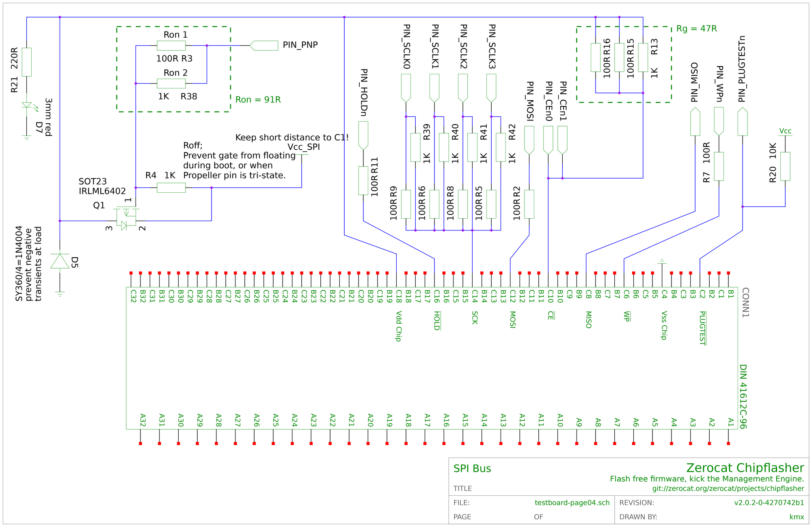Click the MISO pin label at C8
The height and width of the screenshot is (527, 812).
(588, 320)
